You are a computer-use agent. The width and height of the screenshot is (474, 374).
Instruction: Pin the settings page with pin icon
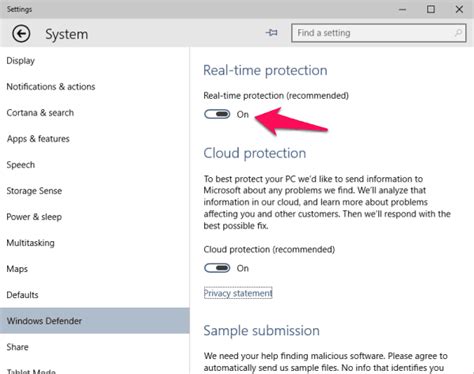point(271,33)
